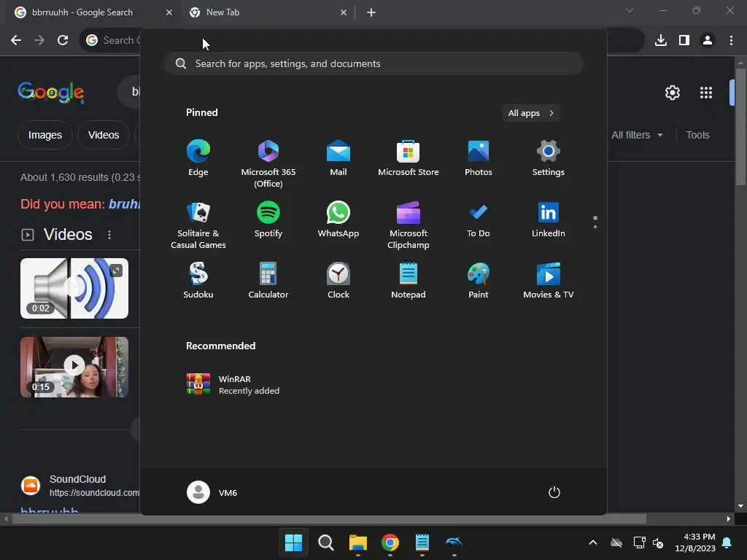This screenshot has height=560, width=747.
Task: Expand the All filters dropdown
Action: tap(637, 135)
